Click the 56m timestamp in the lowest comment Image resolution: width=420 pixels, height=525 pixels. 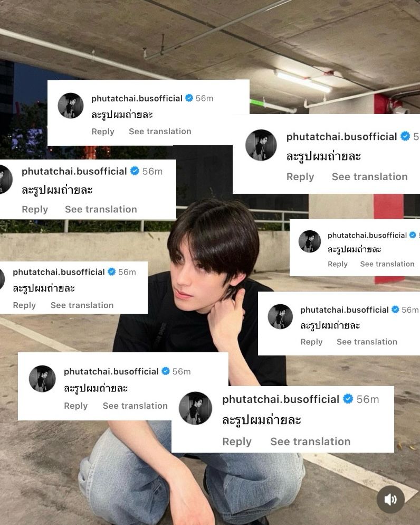pos(367,399)
